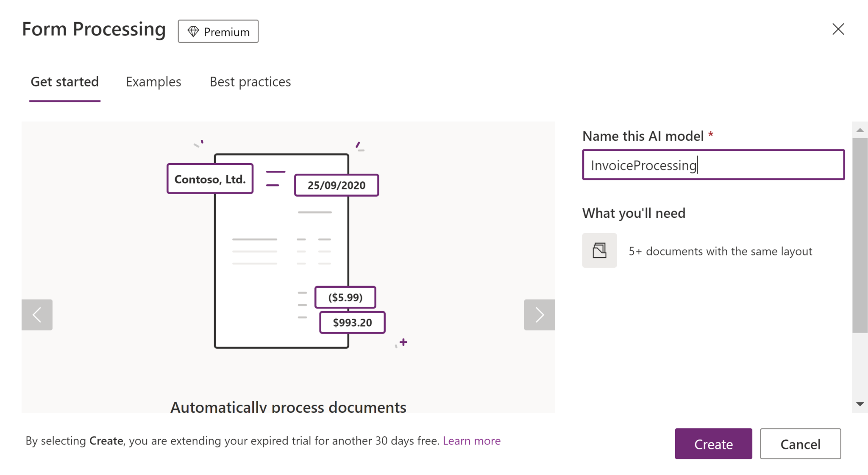The width and height of the screenshot is (868, 475).
Task: Click the Contoso, Ltd. label in illustration
Action: (210, 179)
